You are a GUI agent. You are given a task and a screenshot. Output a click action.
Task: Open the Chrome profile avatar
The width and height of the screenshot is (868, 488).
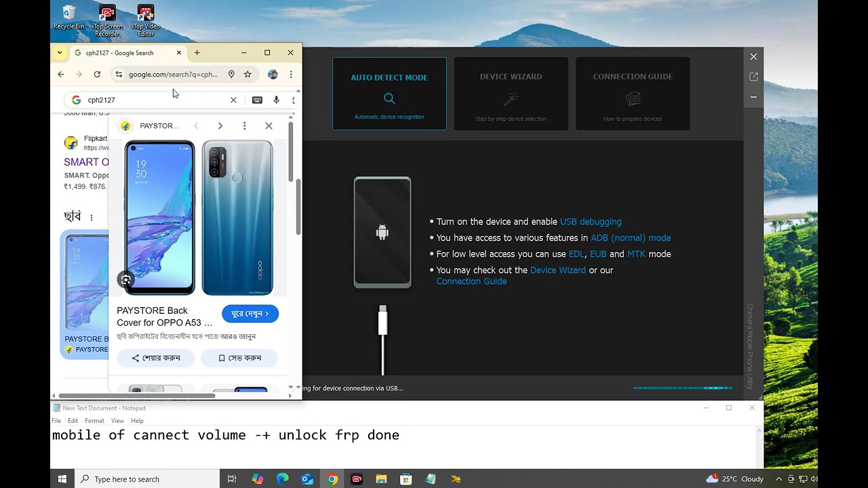coord(273,75)
